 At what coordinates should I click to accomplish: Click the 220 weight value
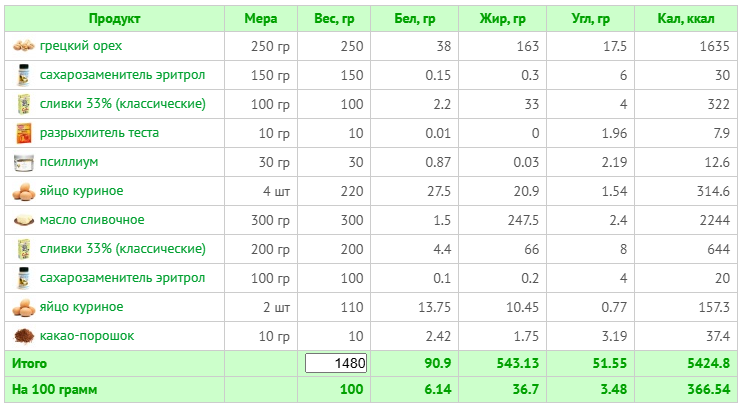point(352,191)
